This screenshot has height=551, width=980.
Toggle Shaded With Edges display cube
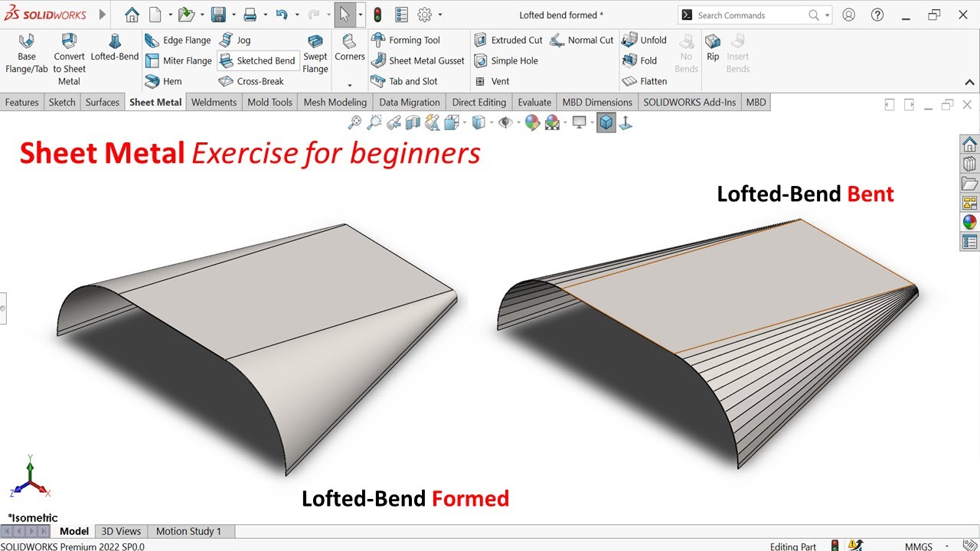pyautogui.click(x=606, y=122)
